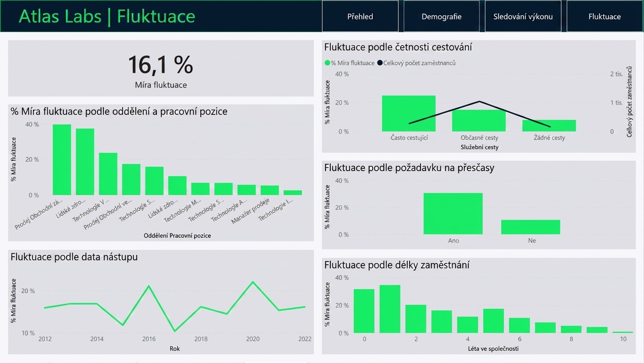The image size is (644, 363).
Task: Select the 'Občasné cesty' bar
Action: [479, 121]
